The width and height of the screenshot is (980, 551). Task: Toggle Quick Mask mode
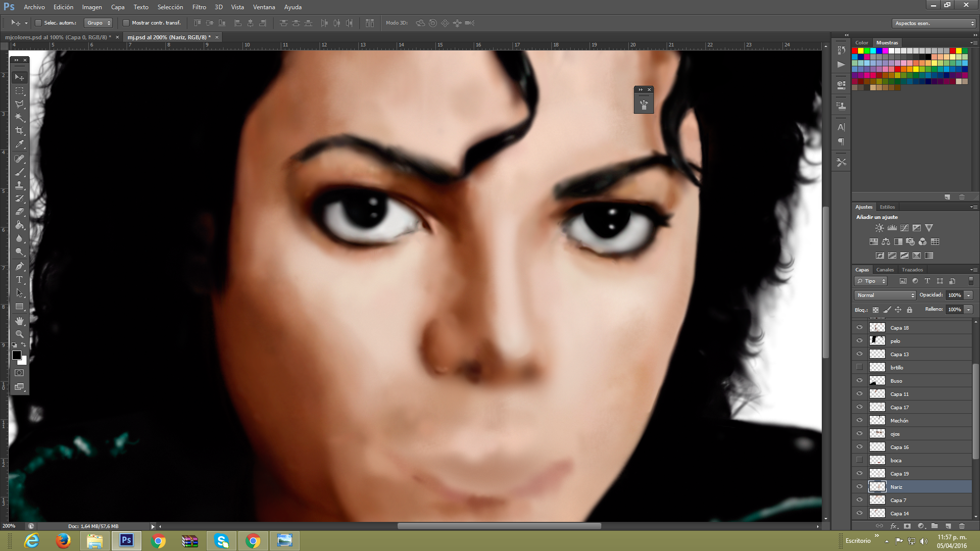[x=19, y=373]
